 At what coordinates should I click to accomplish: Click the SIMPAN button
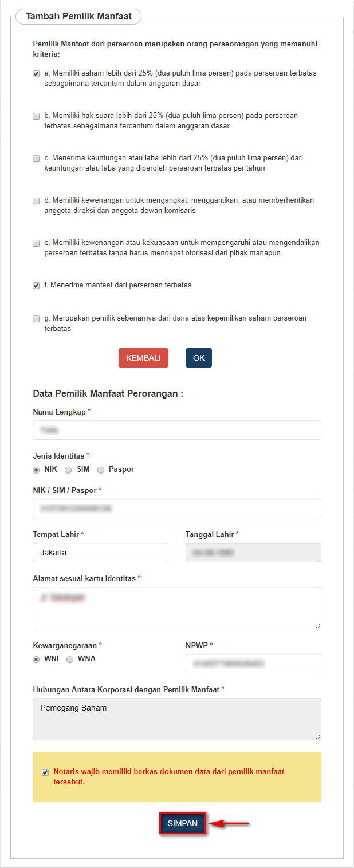(x=183, y=823)
